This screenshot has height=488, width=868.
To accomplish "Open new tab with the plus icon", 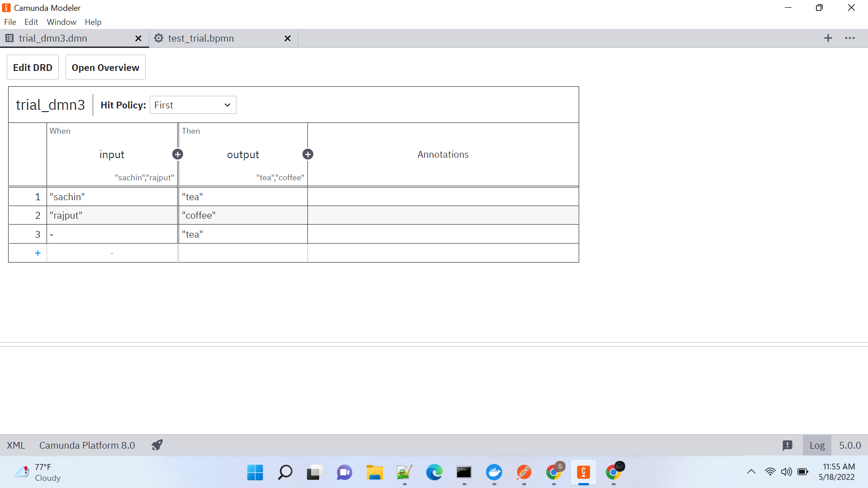I will (x=828, y=38).
